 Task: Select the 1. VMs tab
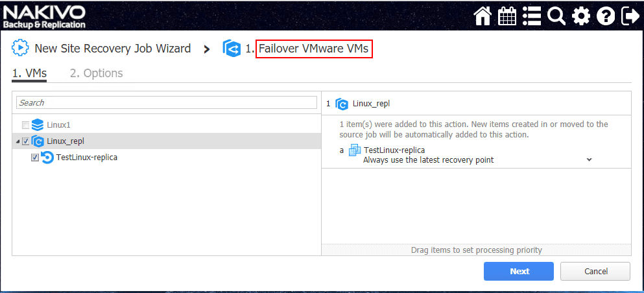pyautogui.click(x=29, y=73)
